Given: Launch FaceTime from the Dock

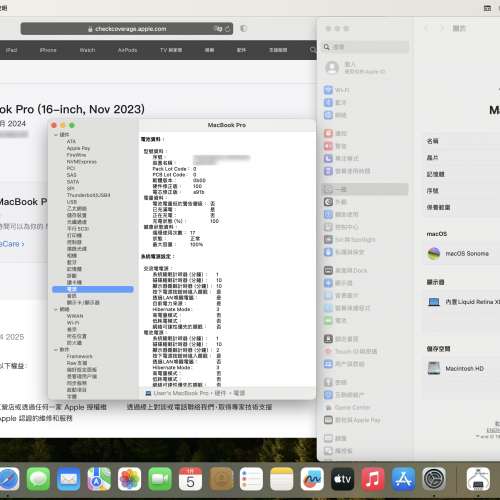Looking at the screenshot, I should [160, 479].
